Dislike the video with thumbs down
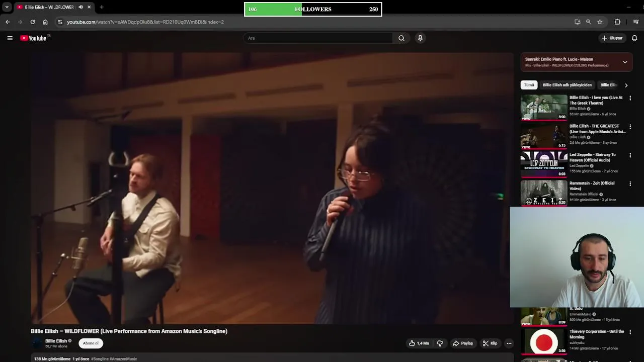 click(440, 343)
